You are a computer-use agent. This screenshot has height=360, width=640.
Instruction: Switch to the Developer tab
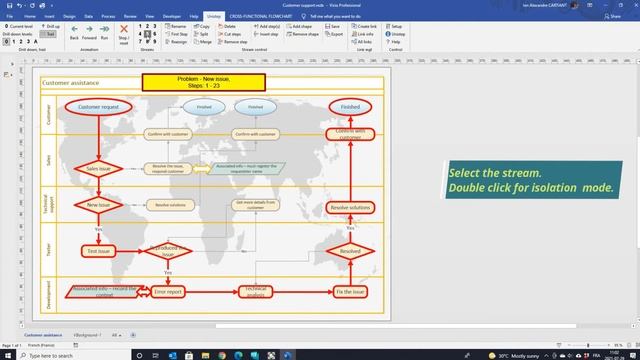tap(172, 16)
